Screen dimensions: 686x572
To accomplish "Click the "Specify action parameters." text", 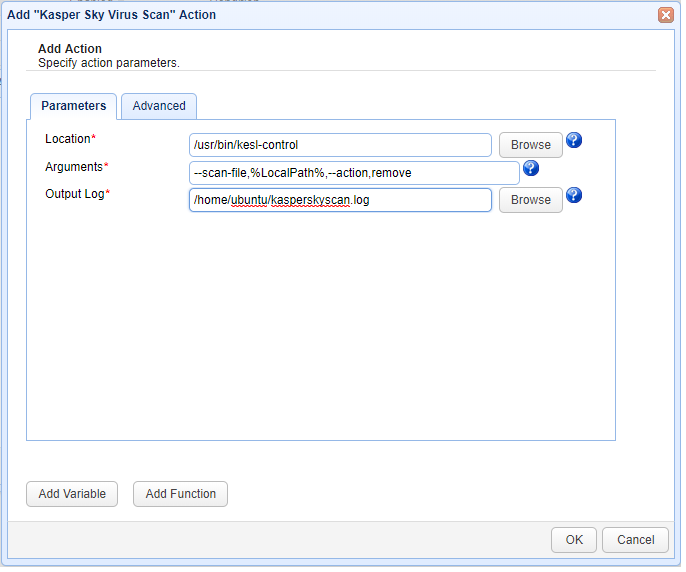I will (x=109, y=63).
